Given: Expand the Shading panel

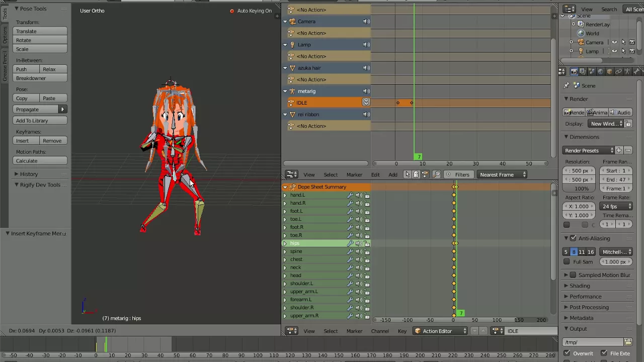Looking at the screenshot, I should click(580, 286).
